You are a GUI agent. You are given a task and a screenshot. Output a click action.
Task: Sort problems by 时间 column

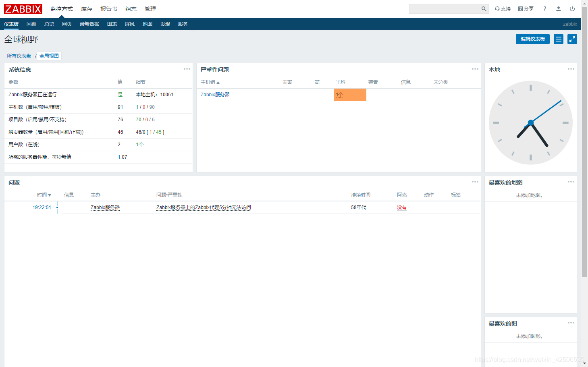(44, 195)
